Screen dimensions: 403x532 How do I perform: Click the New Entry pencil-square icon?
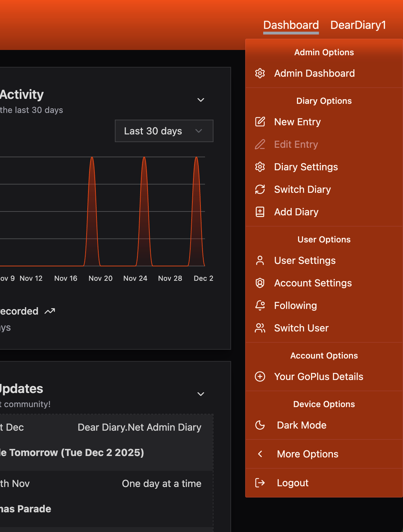260,122
